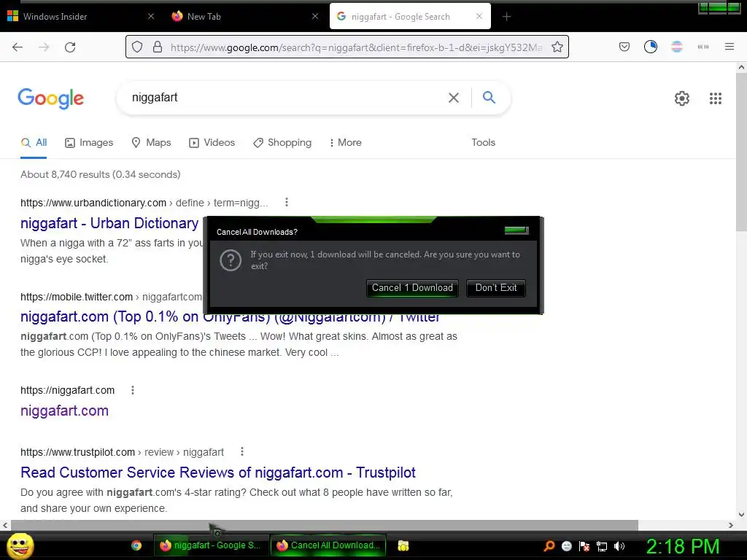
Task: Switch to the New Tab tab
Action: coord(244,17)
